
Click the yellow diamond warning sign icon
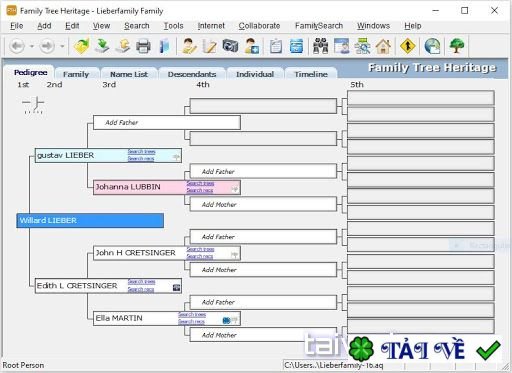pyautogui.click(x=407, y=46)
